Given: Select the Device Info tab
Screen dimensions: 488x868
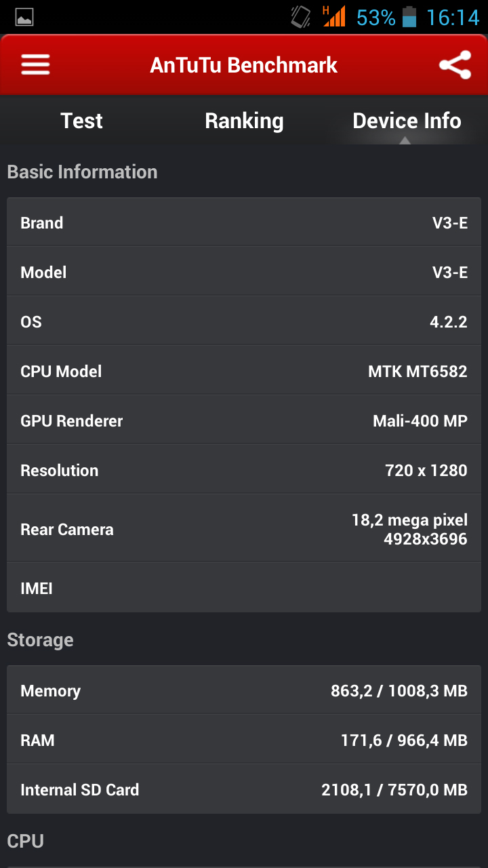Looking at the screenshot, I should pos(407,121).
